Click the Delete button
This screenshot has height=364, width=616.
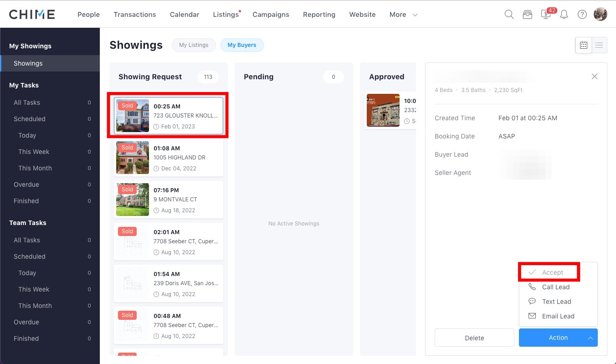(474, 338)
